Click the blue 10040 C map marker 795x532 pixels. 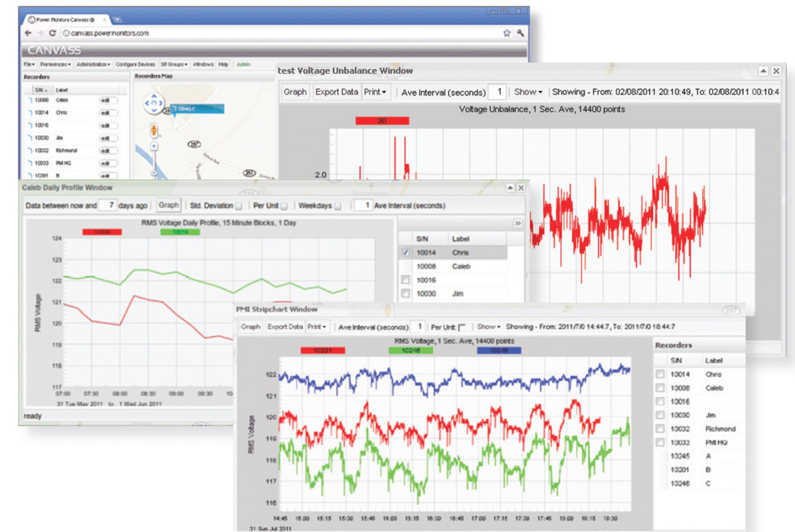[198, 108]
